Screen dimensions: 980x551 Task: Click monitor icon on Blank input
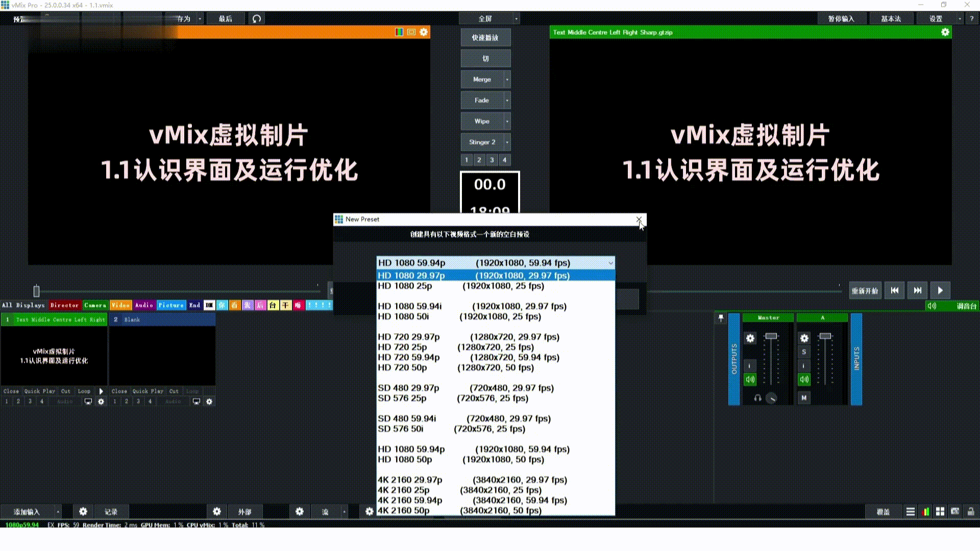tap(197, 402)
